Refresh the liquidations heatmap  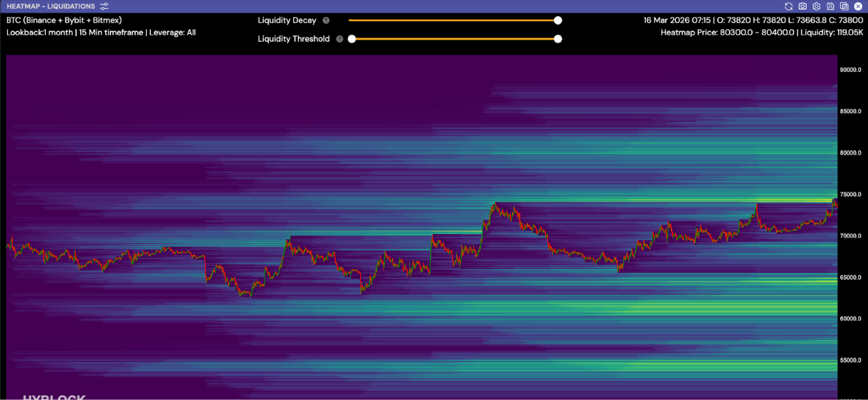coord(789,6)
